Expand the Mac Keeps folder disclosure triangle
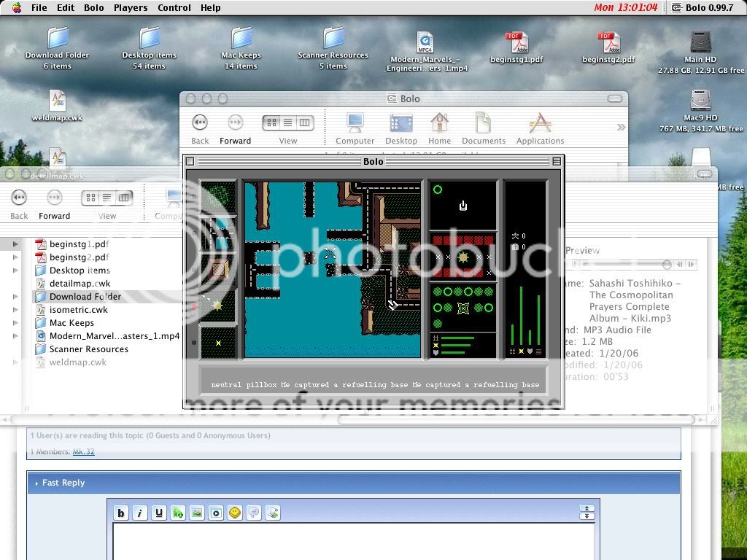747x560 pixels. pos(15,323)
